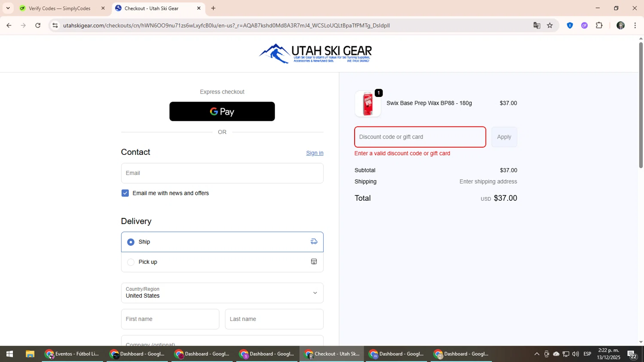Follow the Sign in link
The image size is (644, 362).
315,153
